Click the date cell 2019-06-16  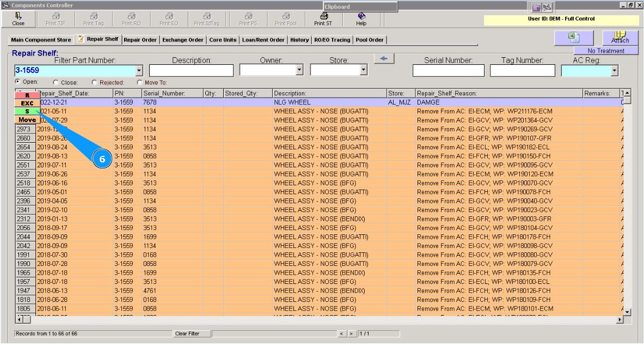[75, 183]
